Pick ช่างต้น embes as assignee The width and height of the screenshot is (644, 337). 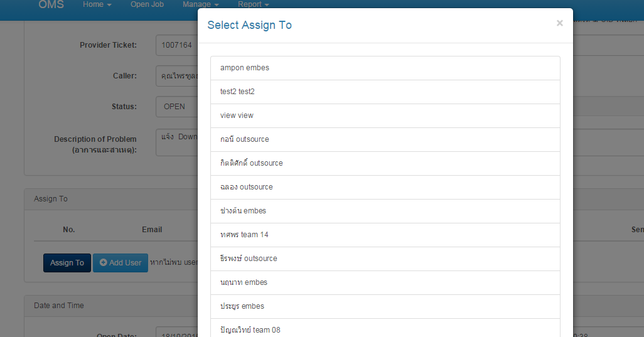[385, 211]
